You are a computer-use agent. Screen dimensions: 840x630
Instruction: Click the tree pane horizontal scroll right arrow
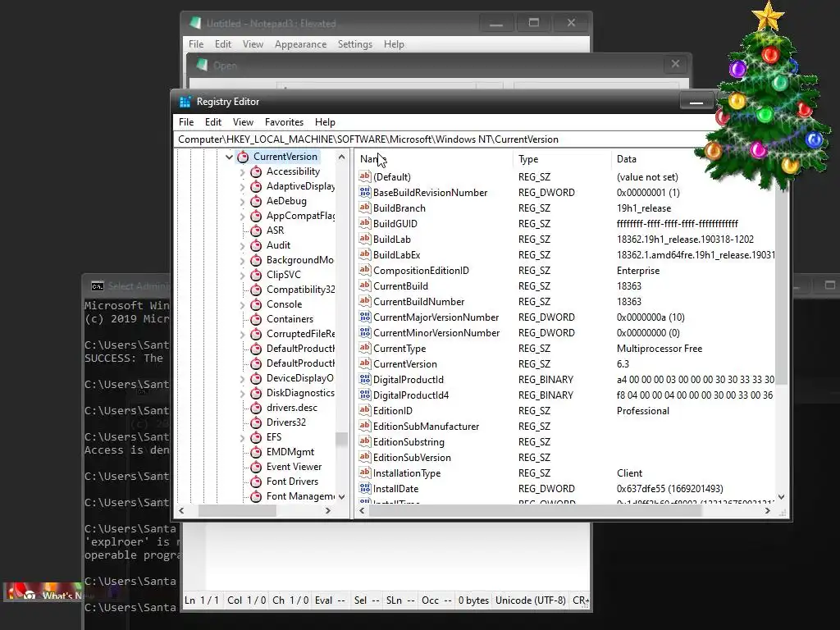[x=328, y=511]
